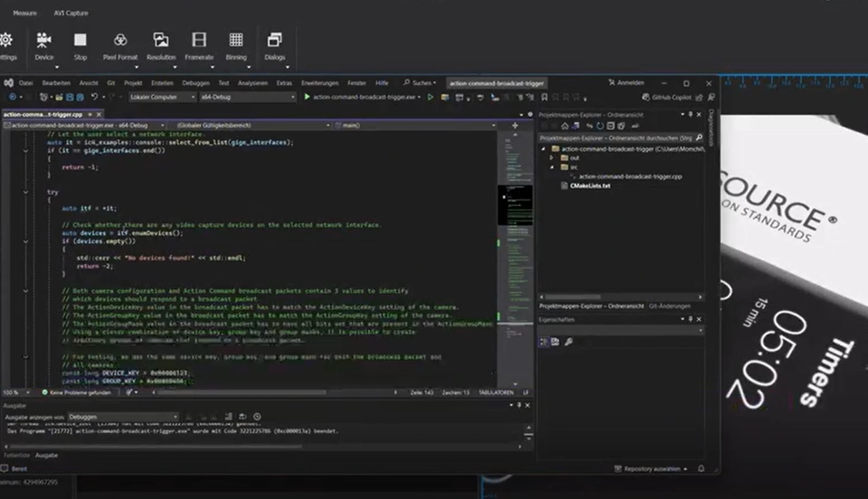Collapse the src folder
This screenshot has width=868, height=499.
551,167
